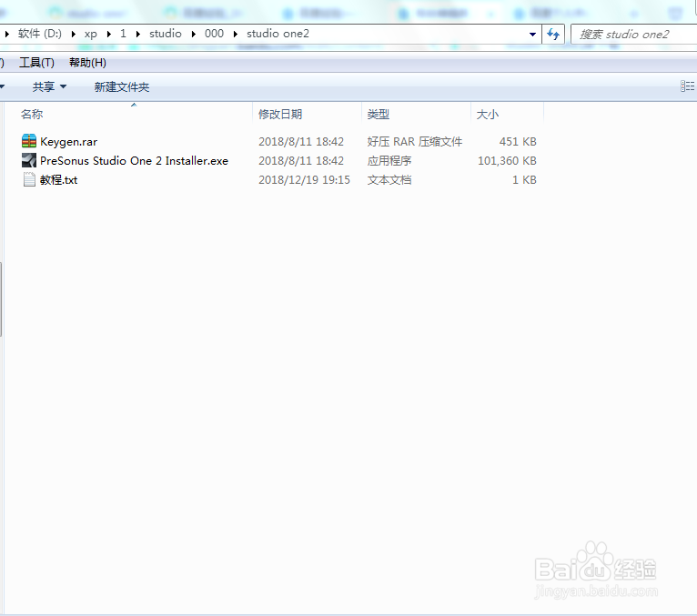
Task: Click the 教程.txt text file icon
Action: (x=29, y=179)
